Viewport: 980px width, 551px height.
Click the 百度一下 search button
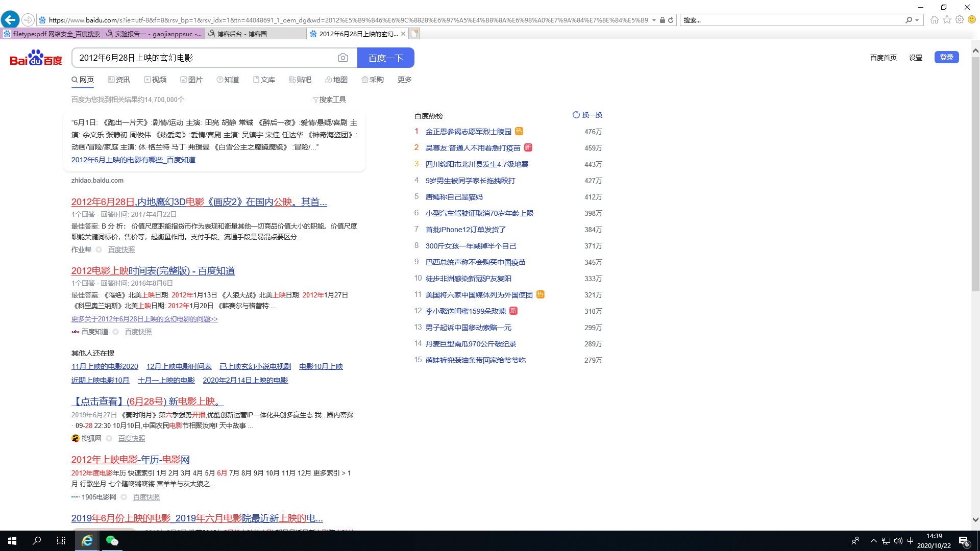point(385,58)
